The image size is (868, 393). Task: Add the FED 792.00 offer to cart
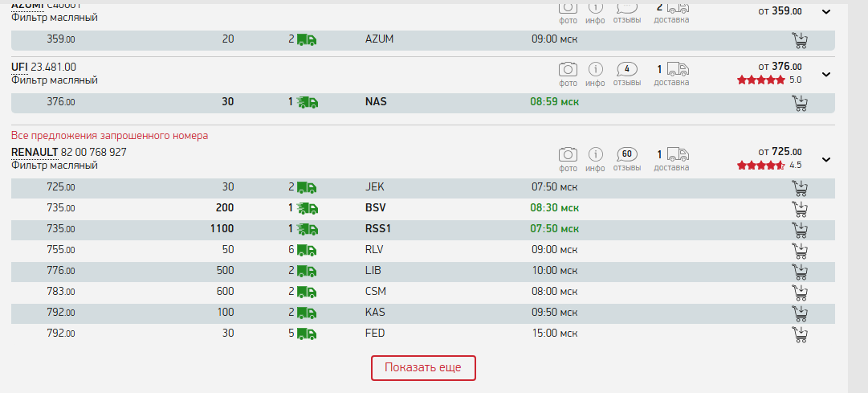800,334
